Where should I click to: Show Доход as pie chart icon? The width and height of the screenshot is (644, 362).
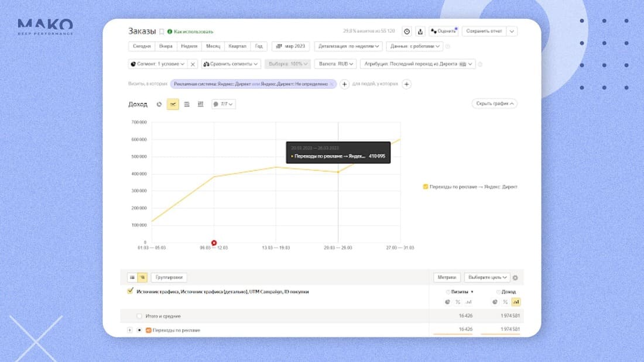click(x=495, y=302)
